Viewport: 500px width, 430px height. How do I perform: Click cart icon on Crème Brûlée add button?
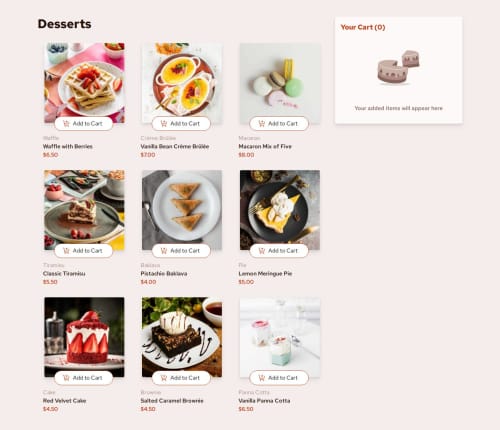tap(164, 124)
